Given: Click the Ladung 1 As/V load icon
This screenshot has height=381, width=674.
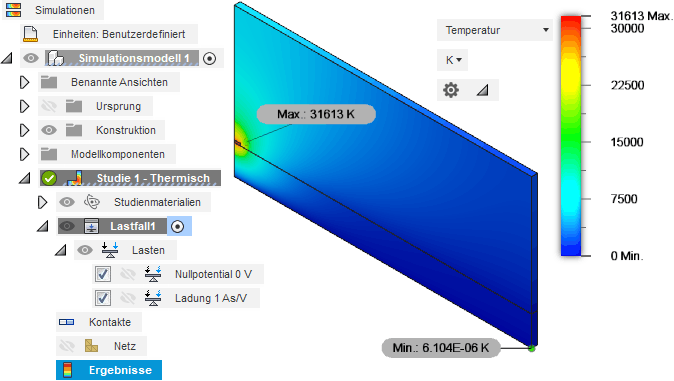Looking at the screenshot, I should 153,298.
